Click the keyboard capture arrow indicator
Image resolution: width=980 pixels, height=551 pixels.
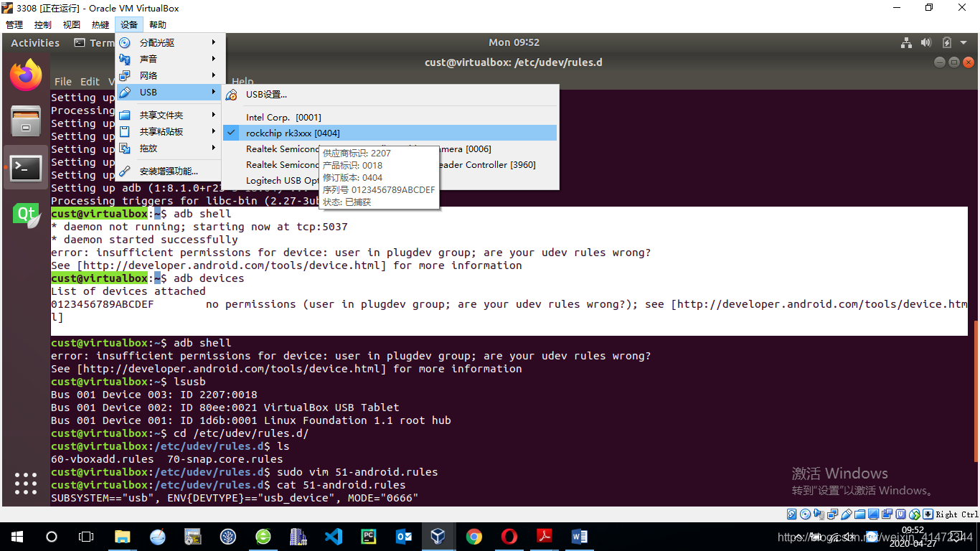coord(928,514)
